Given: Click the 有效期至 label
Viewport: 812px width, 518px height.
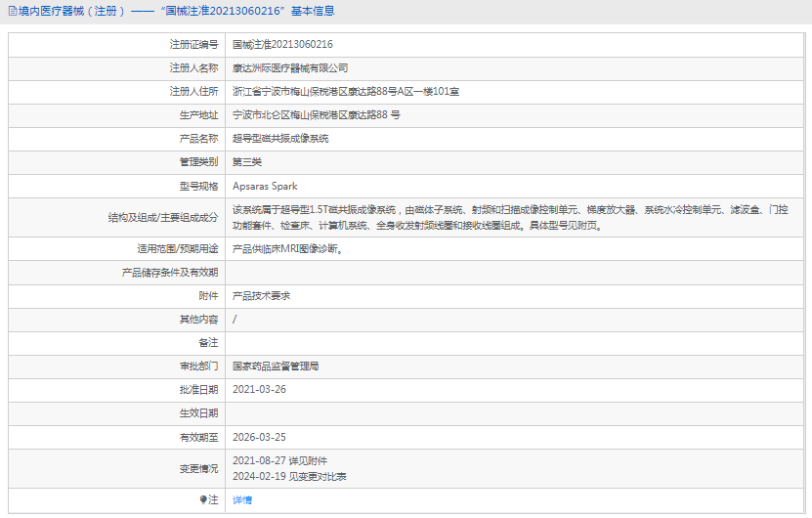Looking at the screenshot, I should click(x=199, y=437).
